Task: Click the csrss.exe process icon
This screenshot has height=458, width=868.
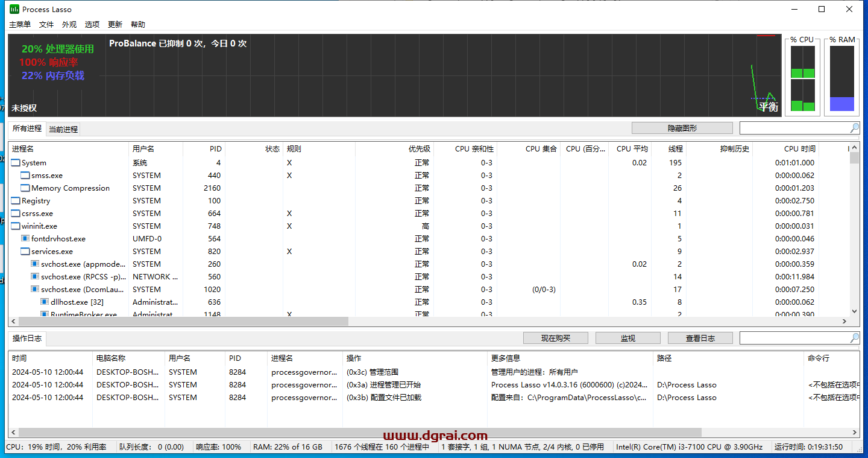Action: (x=16, y=214)
